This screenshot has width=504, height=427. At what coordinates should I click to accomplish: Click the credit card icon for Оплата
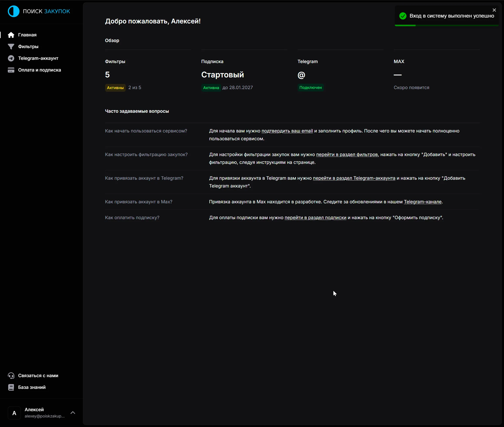pos(11,70)
